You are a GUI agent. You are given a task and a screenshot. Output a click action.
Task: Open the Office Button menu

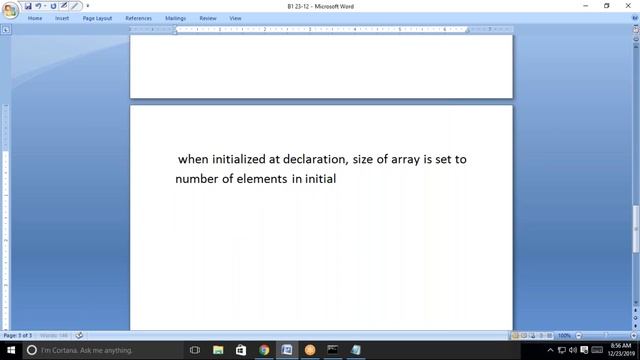click(x=10, y=10)
